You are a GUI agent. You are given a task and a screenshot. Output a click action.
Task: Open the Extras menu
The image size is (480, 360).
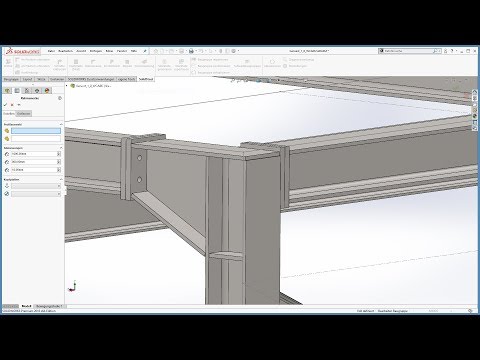click(x=109, y=51)
